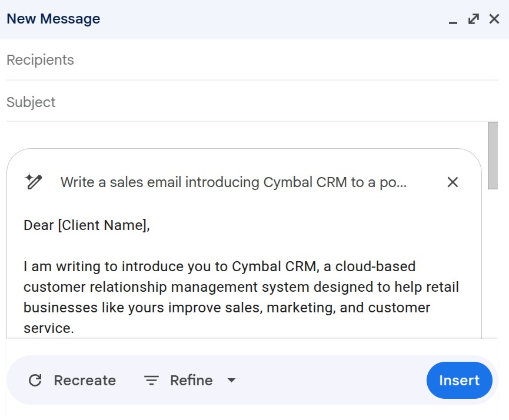Close the New Message window
The height and width of the screenshot is (420, 509).
tap(494, 19)
